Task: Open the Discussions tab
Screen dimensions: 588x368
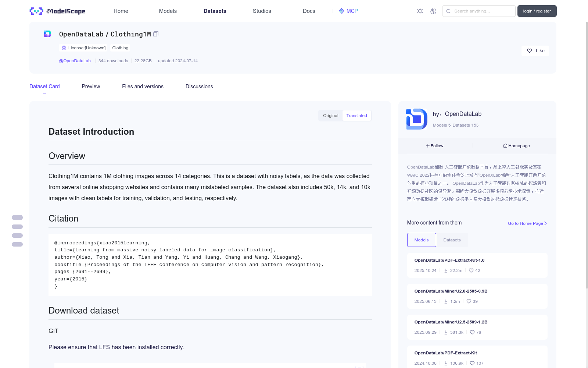Action: click(199, 86)
